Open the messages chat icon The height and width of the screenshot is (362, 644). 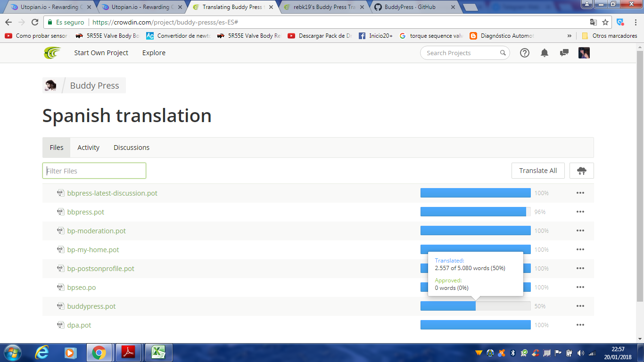click(x=564, y=53)
